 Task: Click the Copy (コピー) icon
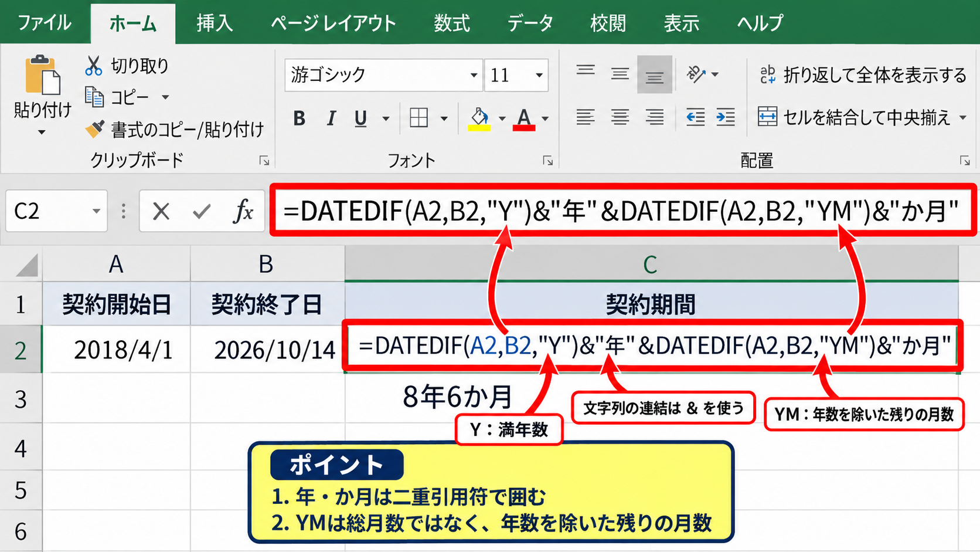94,97
